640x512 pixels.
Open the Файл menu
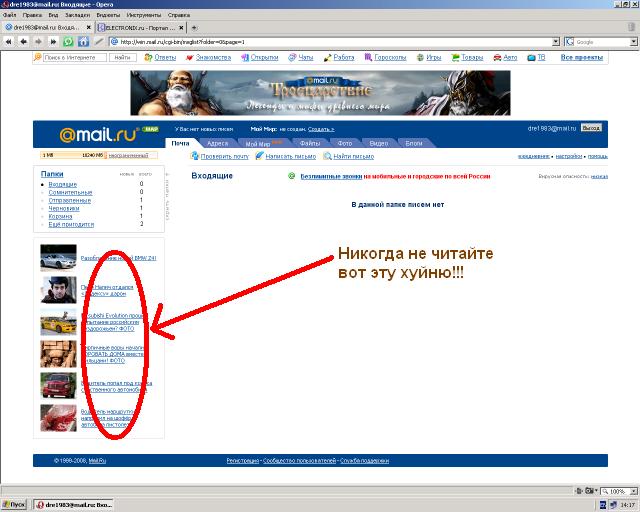point(9,15)
